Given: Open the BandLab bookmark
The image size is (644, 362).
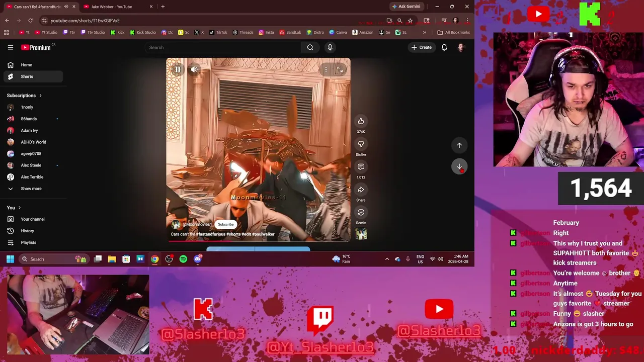Looking at the screenshot, I should 290,32.
